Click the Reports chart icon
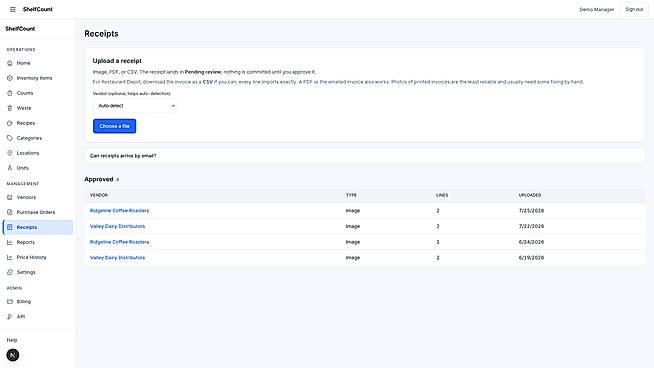The image size is (654, 368). 10,242
